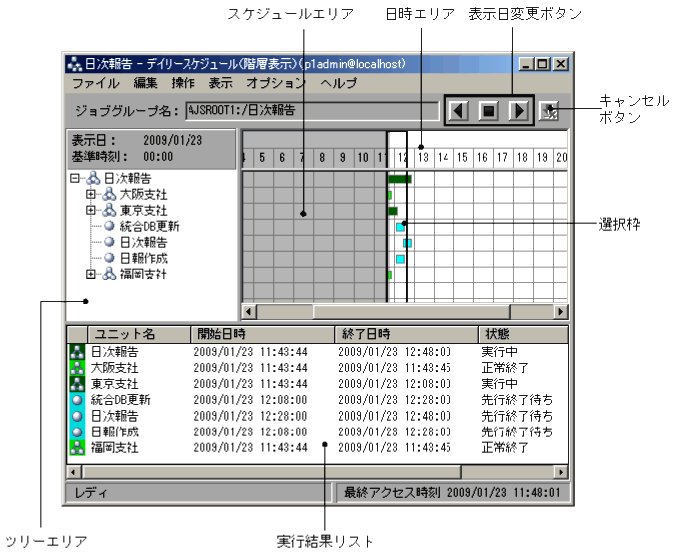The image size is (676, 557).
Task: Click status icon of 日次報告 first result row
Action: [77, 352]
